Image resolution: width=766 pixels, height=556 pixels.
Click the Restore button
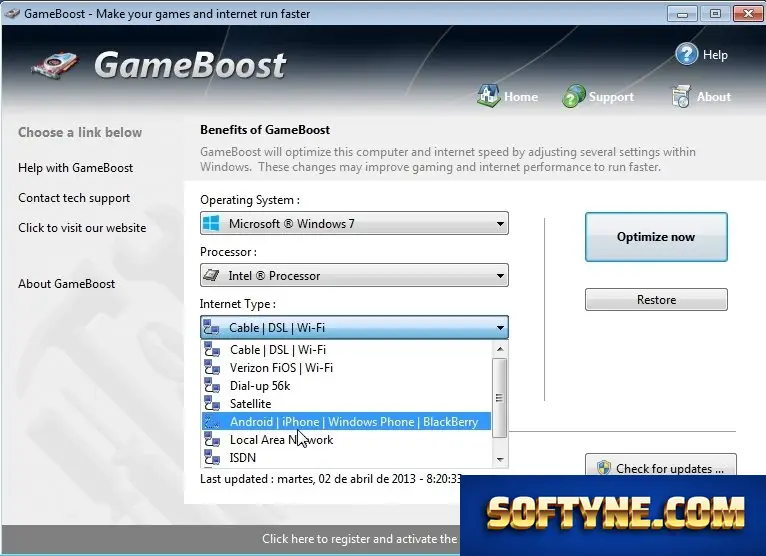coord(656,299)
